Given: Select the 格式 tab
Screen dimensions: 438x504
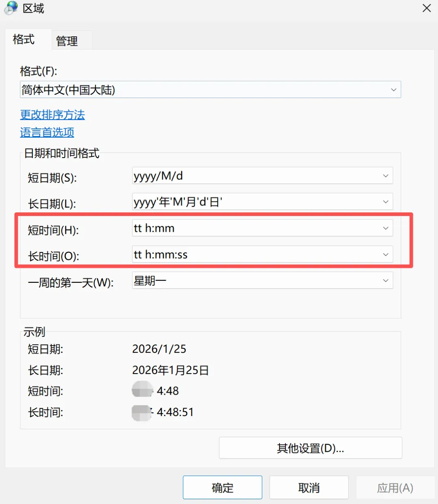Looking at the screenshot, I should coord(23,40).
